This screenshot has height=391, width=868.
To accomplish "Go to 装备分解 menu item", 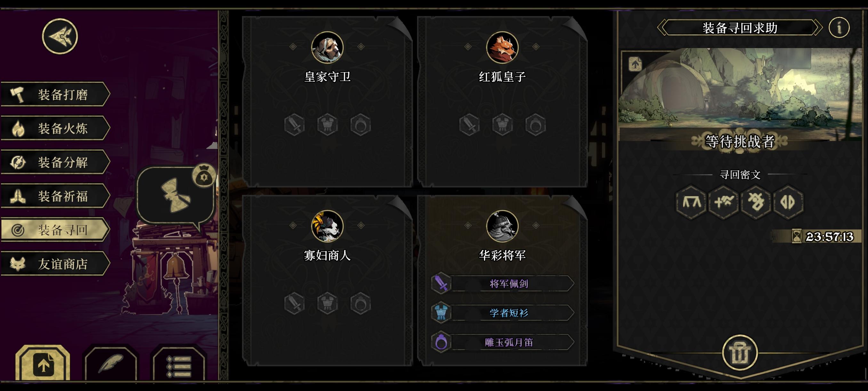I will [x=56, y=162].
